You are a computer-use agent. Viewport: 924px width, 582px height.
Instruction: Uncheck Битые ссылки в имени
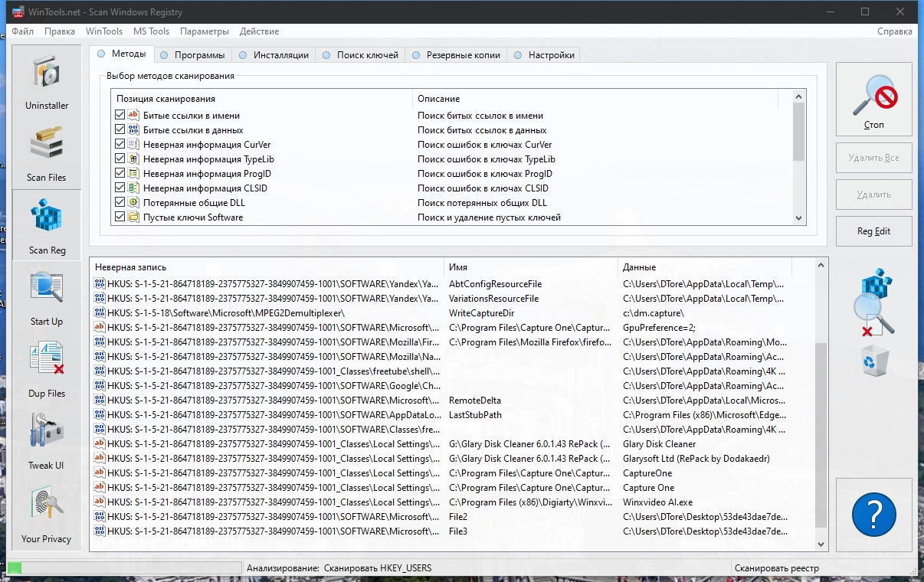click(x=120, y=116)
